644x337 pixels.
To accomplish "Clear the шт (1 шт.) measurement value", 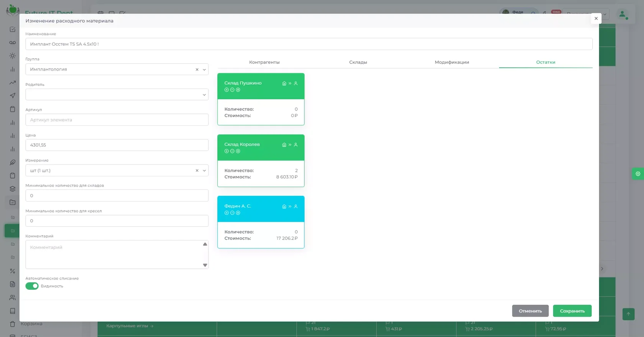I will click(197, 171).
